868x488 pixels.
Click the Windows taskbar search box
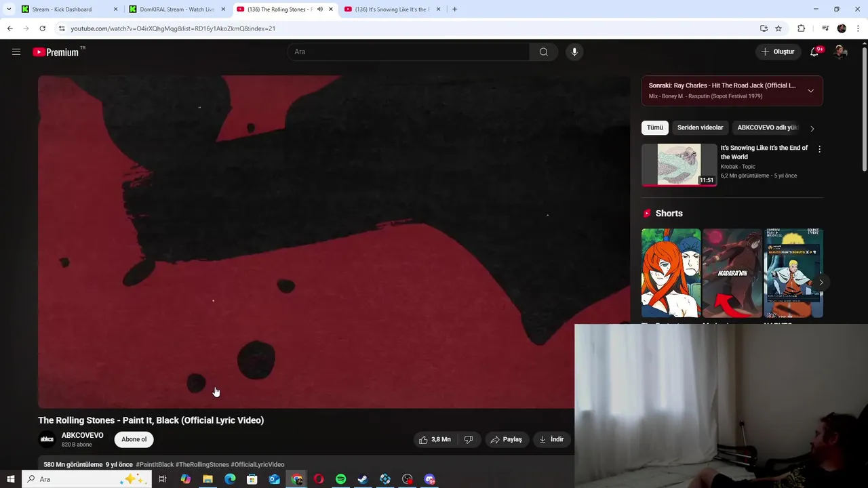(x=85, y=479)
